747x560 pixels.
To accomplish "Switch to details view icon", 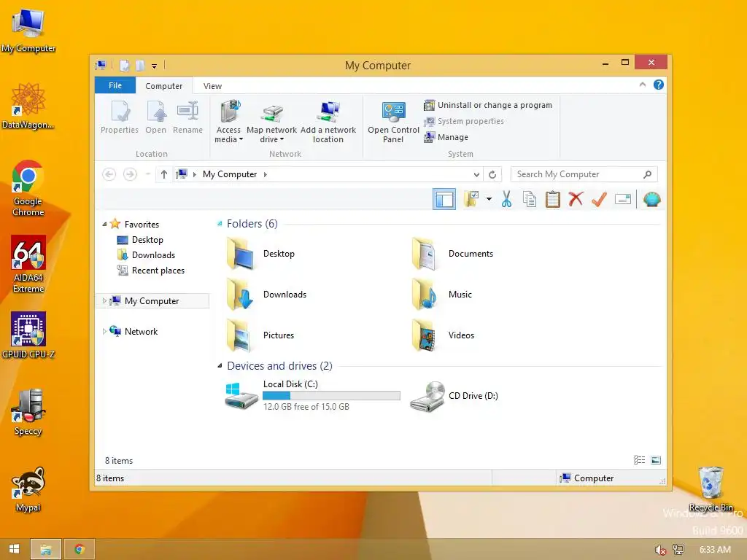I will pos(639,460).
